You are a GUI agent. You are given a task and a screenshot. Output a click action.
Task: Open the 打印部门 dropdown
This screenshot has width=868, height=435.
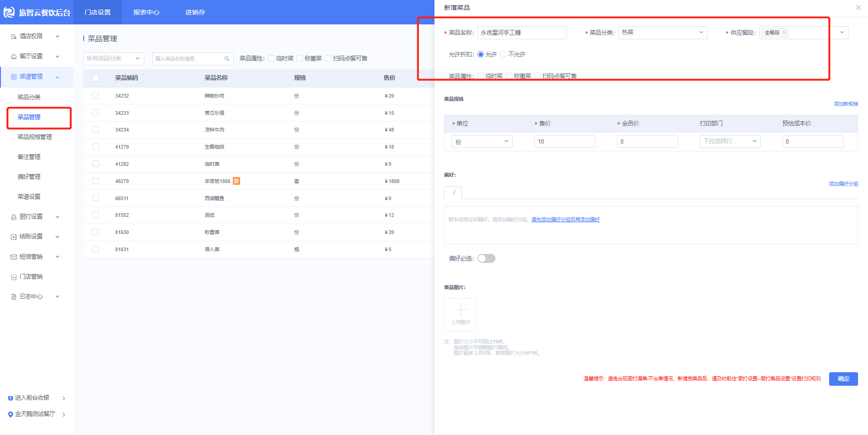coord(730,141)
